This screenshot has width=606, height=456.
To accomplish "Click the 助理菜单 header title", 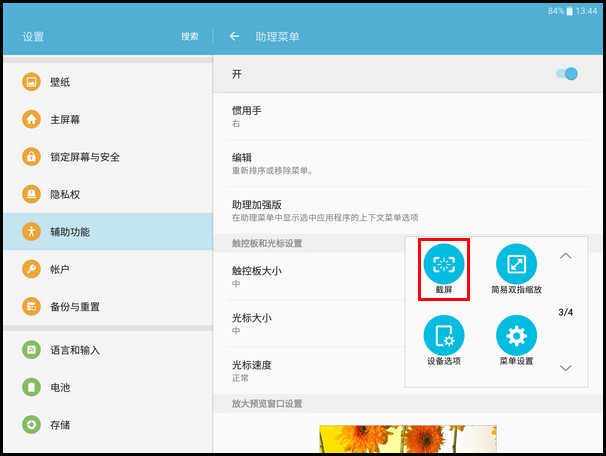I will click(277, 37).
